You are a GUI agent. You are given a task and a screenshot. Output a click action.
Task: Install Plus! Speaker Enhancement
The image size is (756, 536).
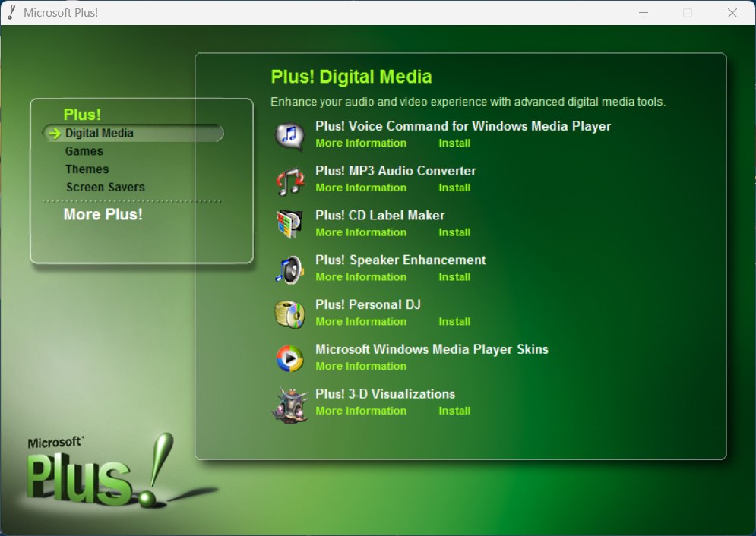pos(454,277)
